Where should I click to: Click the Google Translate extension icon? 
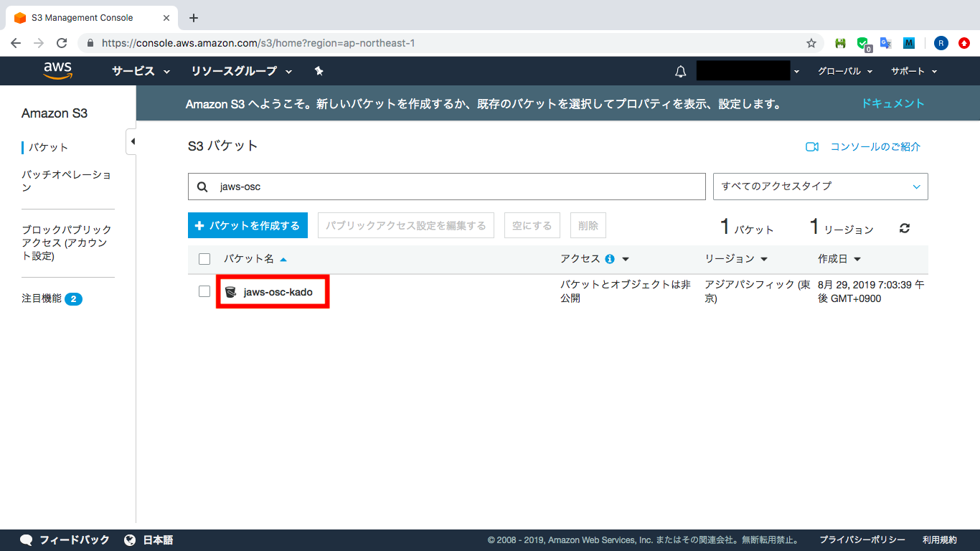tap(886, 43)
